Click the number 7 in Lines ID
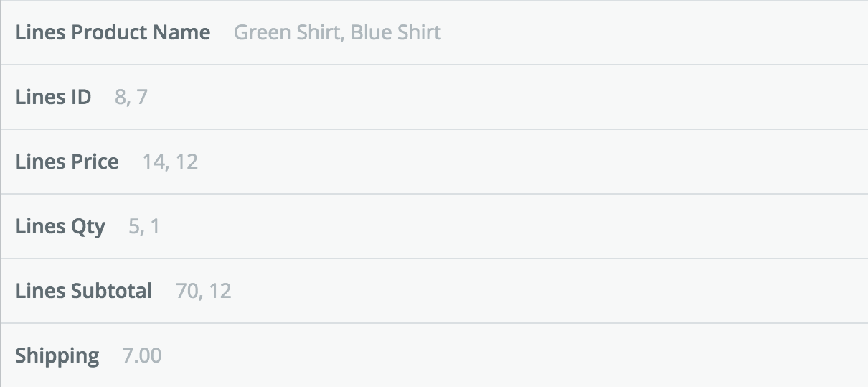The height and width of the screenshot is (387, 868). click(141, 97)
